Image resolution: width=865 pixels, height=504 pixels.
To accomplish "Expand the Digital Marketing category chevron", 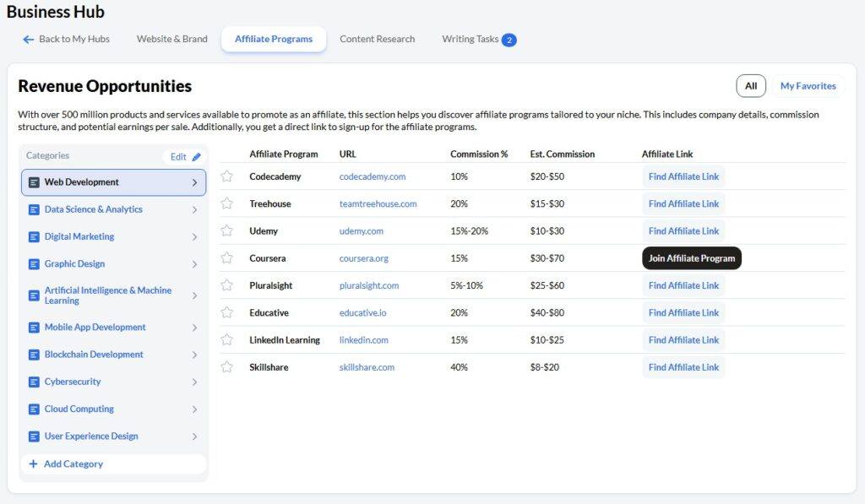I will coord(194,237).
